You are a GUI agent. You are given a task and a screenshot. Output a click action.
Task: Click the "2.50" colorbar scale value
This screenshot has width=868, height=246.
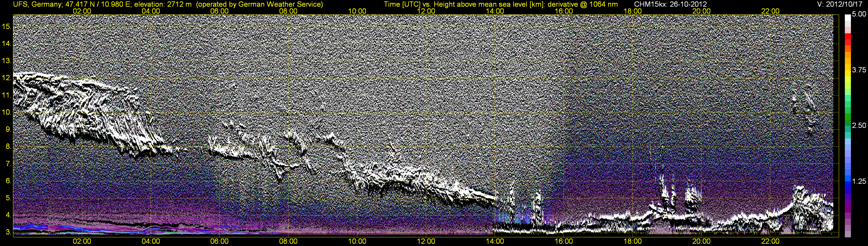[859, 125]
